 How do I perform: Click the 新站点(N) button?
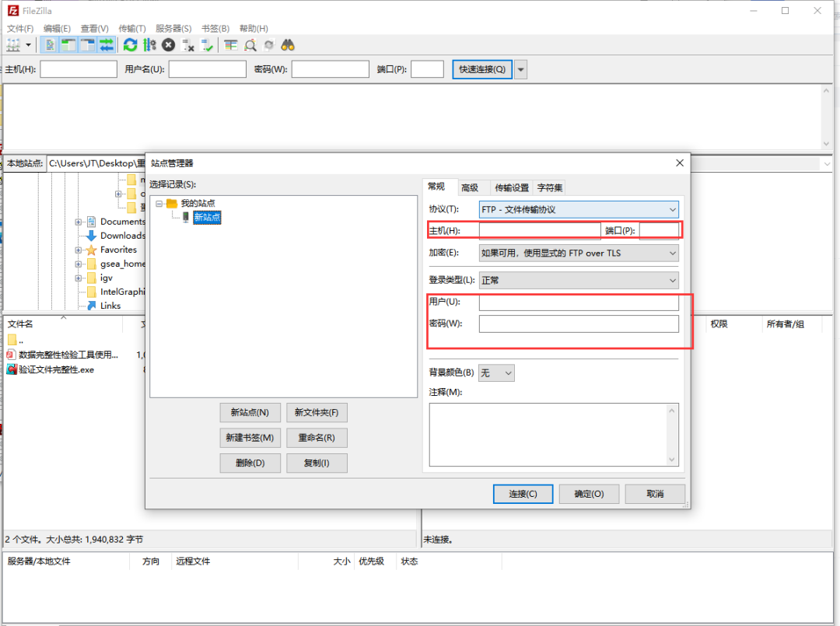pyautogui.click(x=250, y=412)
